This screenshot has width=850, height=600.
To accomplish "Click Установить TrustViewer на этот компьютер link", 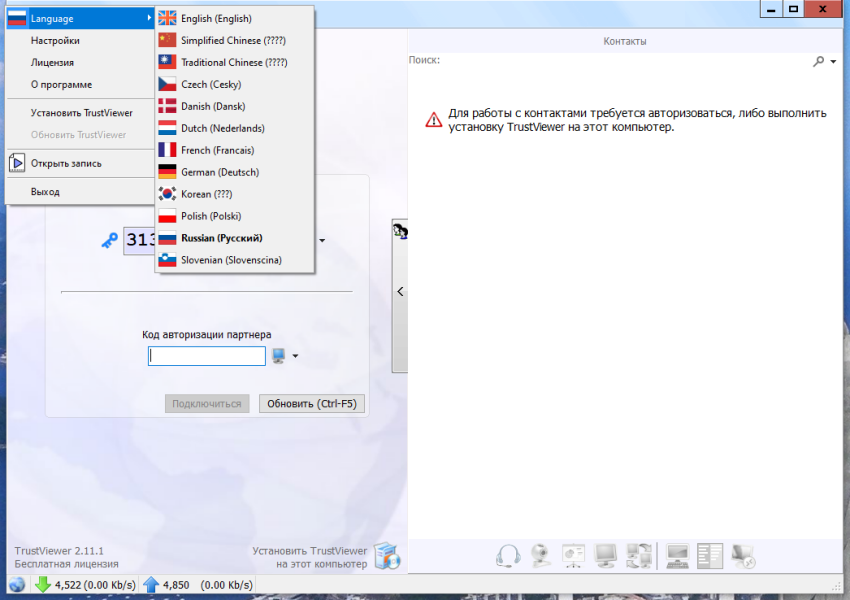I will 310,557.
